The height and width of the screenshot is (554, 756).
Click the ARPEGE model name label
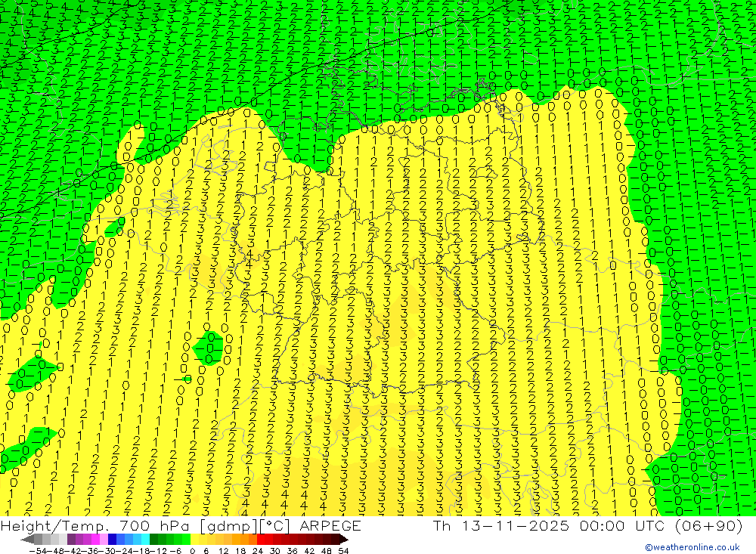[330, 525]
